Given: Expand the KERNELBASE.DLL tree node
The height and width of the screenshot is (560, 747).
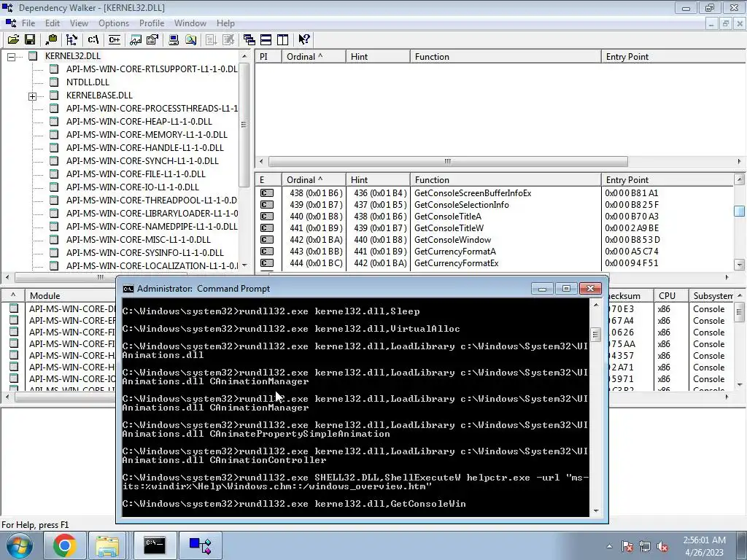Looking at the screenshot, I should coord(32,96).
